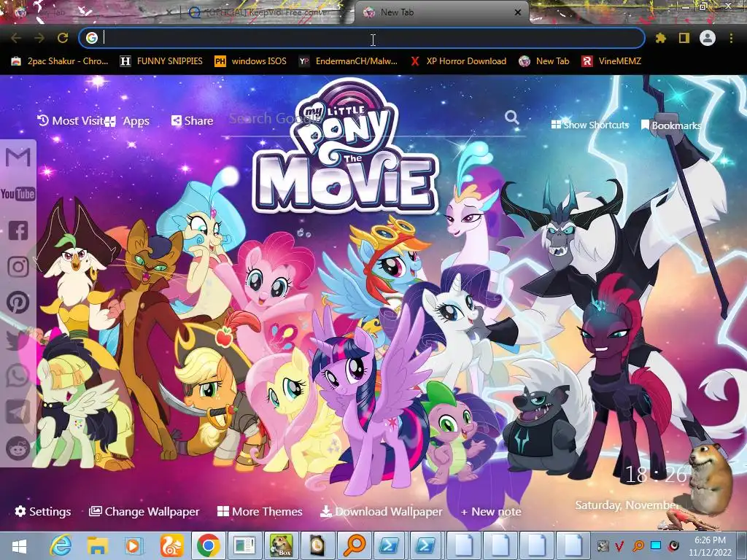Open YouTube sidebar icon
The image size is (747, 560).
point(18,194)
